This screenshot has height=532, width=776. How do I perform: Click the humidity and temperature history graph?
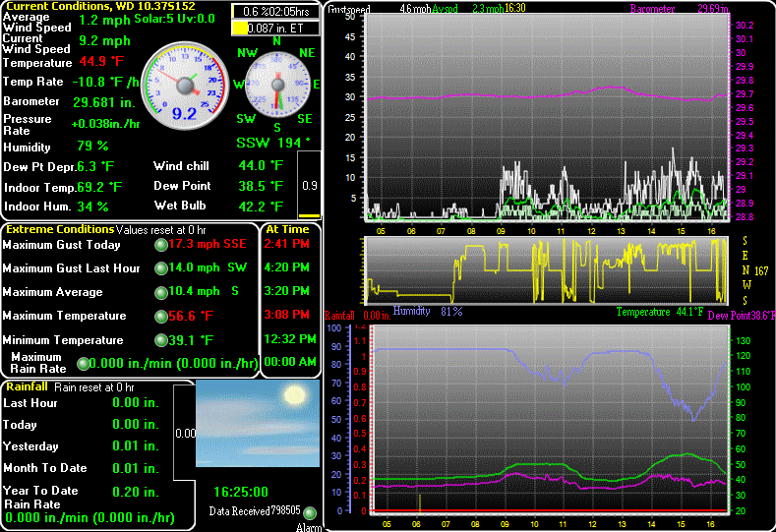550,419
